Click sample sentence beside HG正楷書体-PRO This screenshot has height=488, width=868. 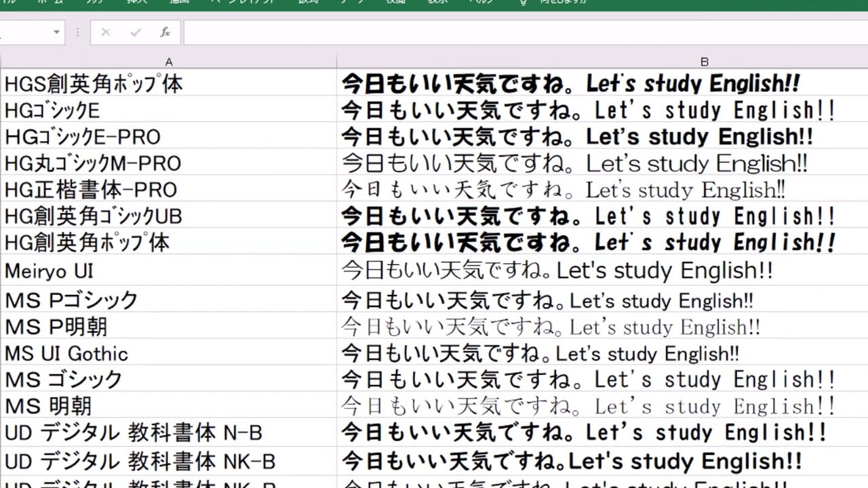564,189
